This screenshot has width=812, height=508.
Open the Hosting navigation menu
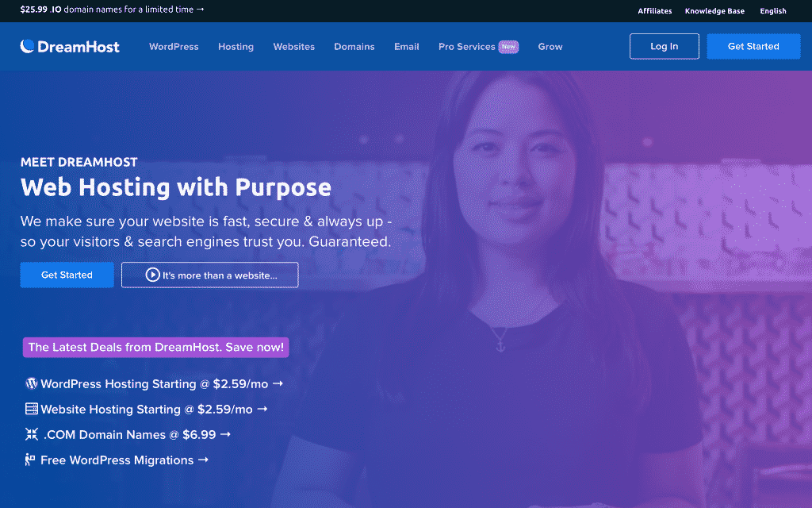click(x=236, y=47)
